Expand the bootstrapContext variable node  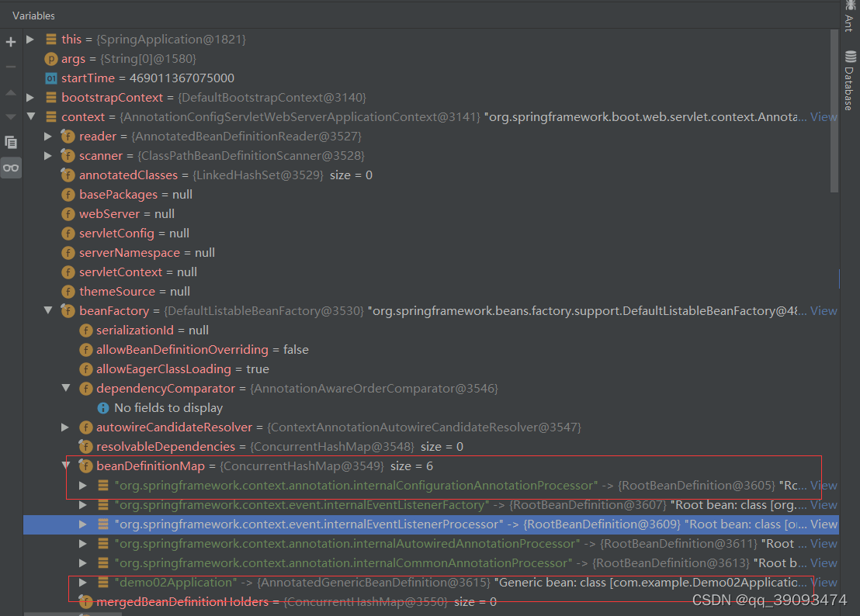point(30,98)
